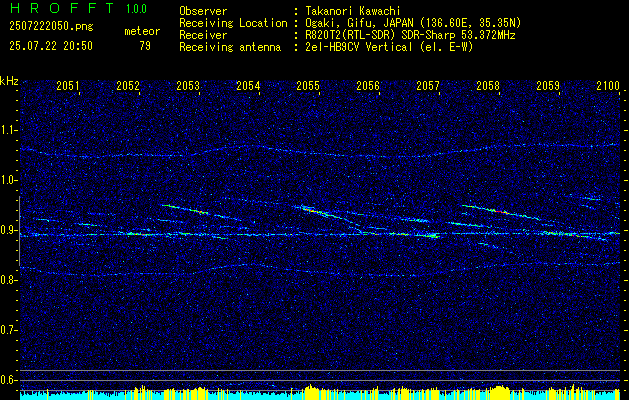
Task: Click the Receiver label text
Action: click(x=203, y=35)
